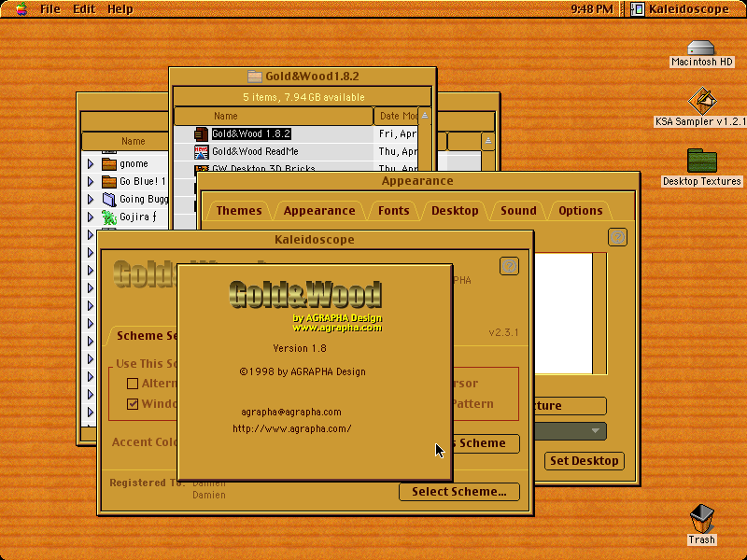The height and width of the screenshot is (560, 747).
Task: Click the folder icon in Gold&Wood1.8.2 title bar
Action: [x=255, y=77]
